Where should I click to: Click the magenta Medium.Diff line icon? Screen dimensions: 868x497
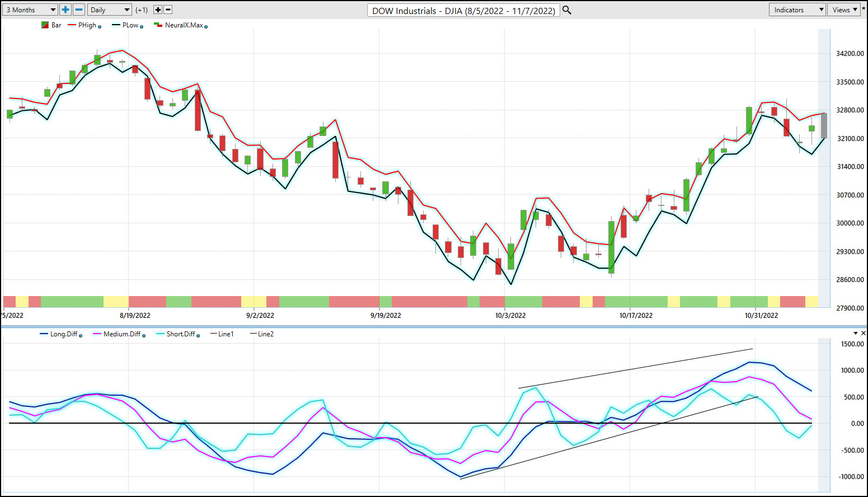pyautogui.click(x=97, y=334)
